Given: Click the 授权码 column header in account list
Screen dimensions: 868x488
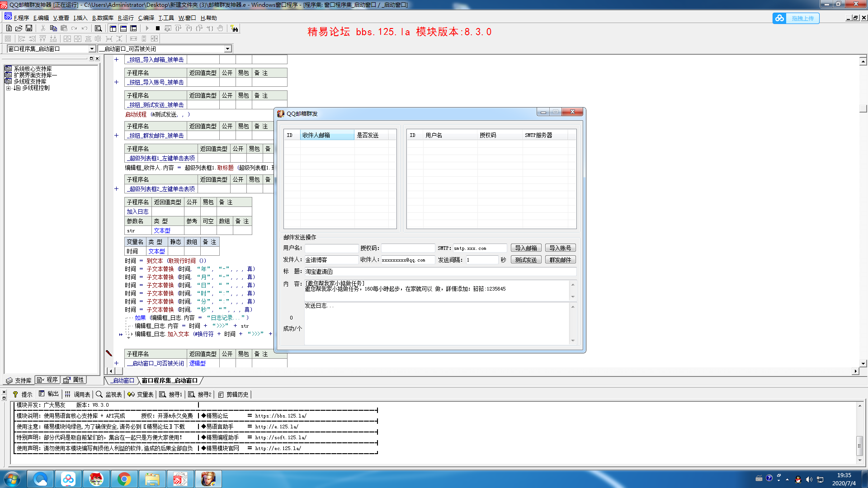Looking at the screenshot, I should click(500, 135).
